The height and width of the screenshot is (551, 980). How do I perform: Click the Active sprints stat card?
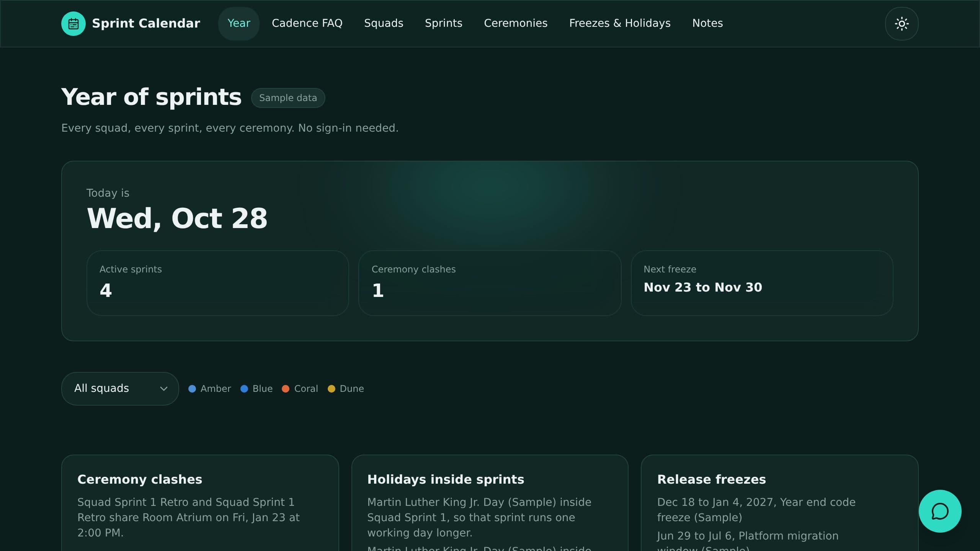pos(217,283)
